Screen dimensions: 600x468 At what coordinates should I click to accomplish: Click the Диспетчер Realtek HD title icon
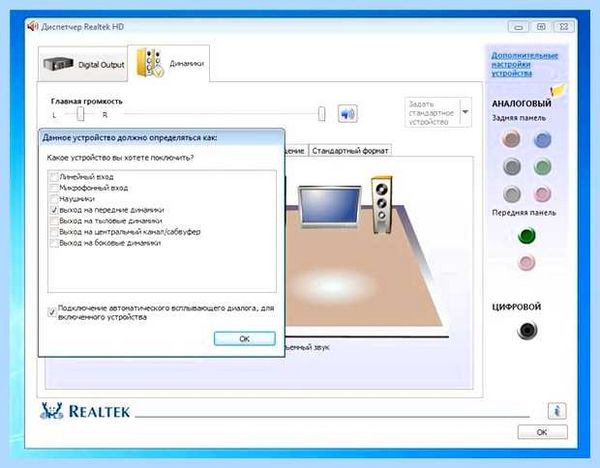click(33, 26)
